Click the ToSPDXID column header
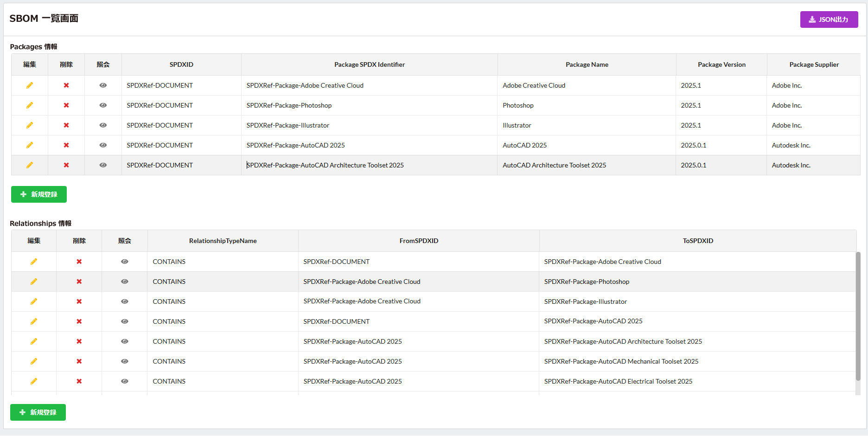The width and height of the screenshot is (868, 436). tap(698, 241)
